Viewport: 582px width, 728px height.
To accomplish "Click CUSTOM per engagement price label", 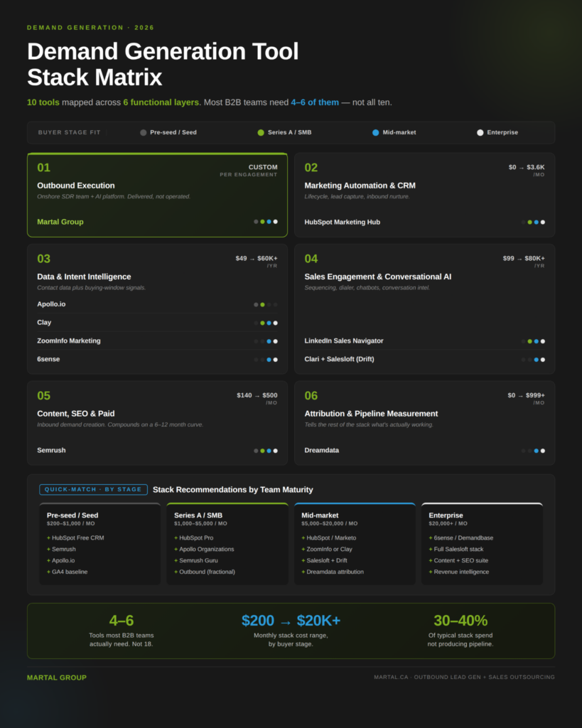I will [249, 171].
